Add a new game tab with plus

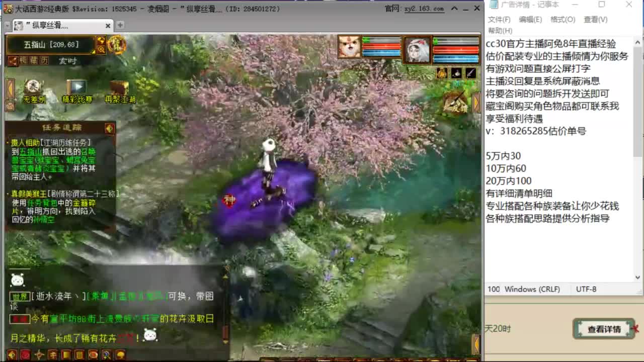point(120,25)
